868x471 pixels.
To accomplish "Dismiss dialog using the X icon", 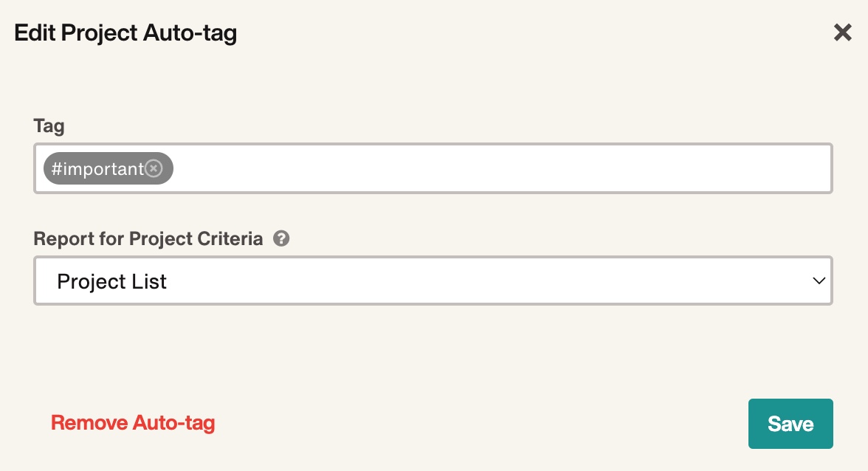I will [x=843, y=32].
